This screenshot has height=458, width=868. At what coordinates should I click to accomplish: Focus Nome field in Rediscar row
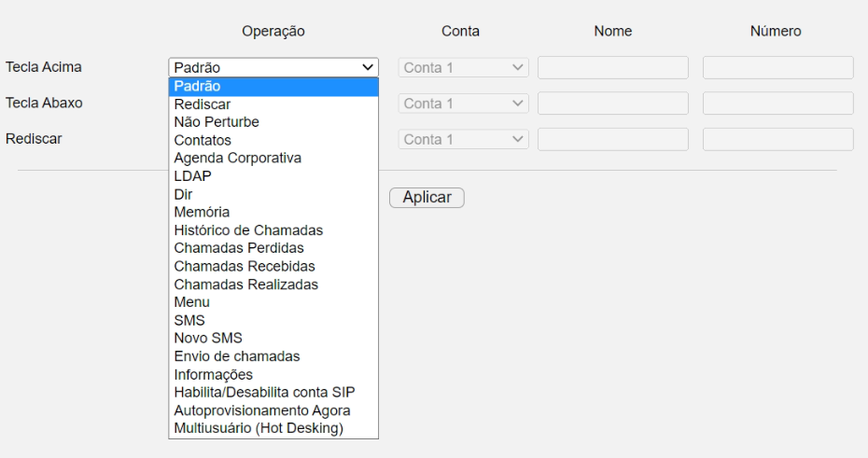(x=613, y=139)
